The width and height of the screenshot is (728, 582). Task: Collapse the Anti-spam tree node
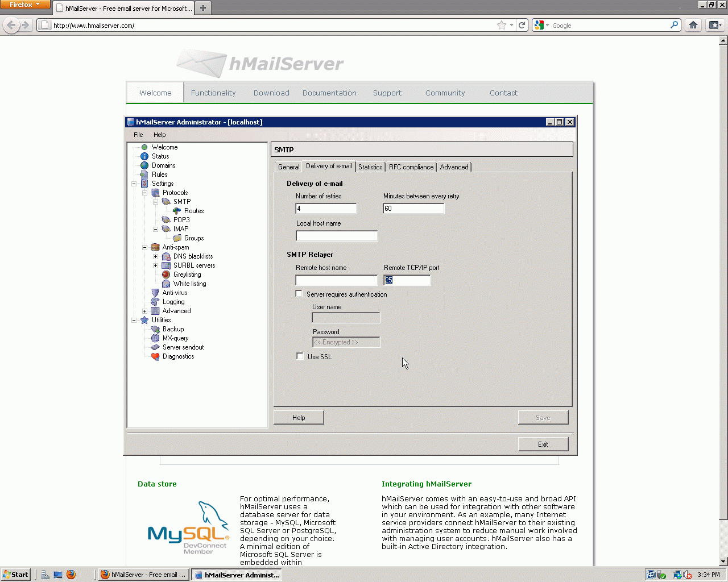coord(145,247)
